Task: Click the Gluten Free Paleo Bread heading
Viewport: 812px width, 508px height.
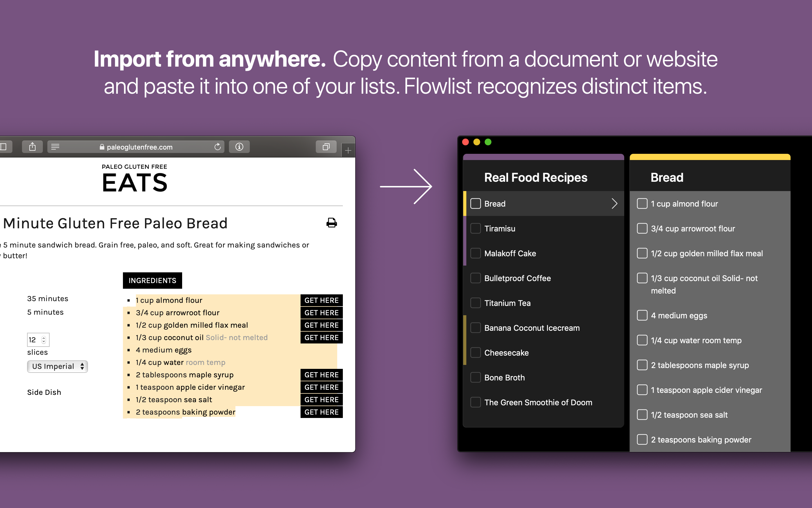Action: (x=115, y=224)
